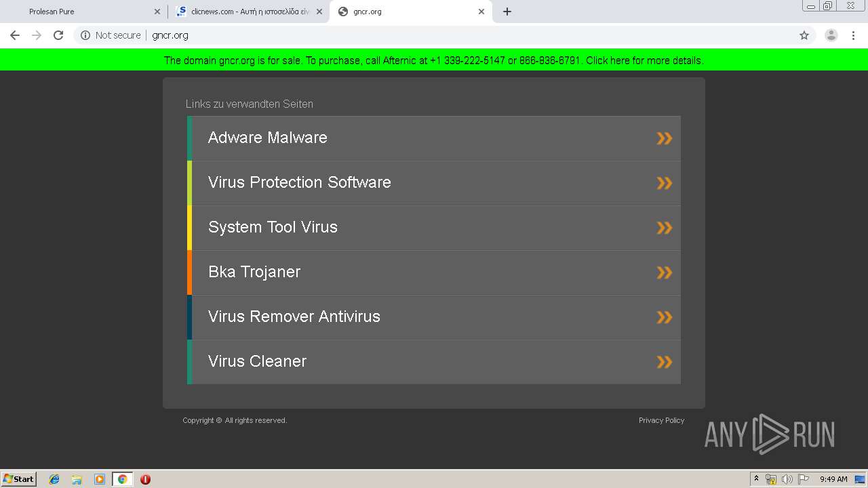Open Chrome three-dot menu
This screenshot has width=868, height=488.
(x=853, y=35)
